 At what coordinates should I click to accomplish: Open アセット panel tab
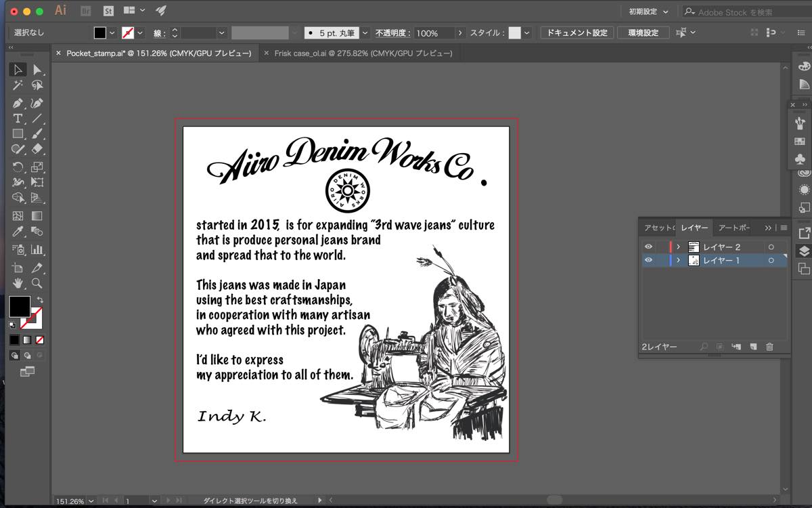[x=658, y=228]
